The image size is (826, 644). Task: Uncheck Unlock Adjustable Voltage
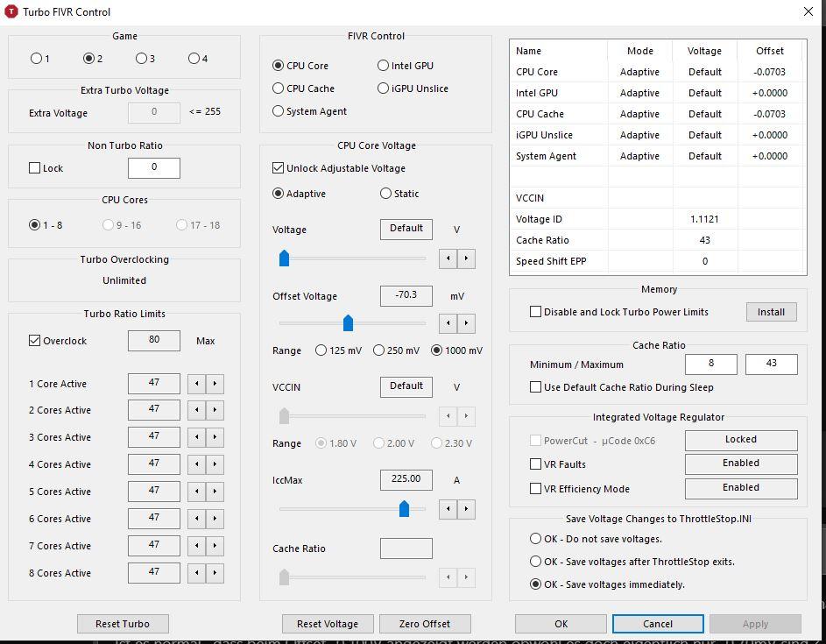tap(279, 168)
